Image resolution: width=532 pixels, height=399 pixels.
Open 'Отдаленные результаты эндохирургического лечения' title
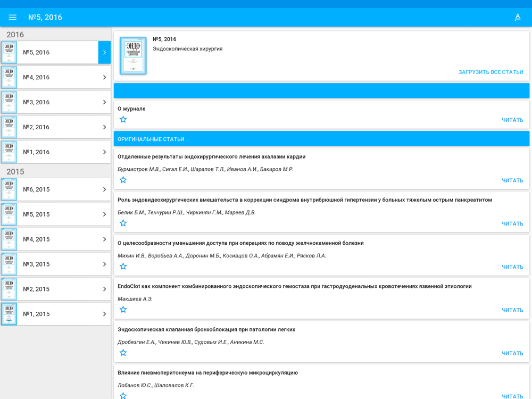click(x=211, y=156)
